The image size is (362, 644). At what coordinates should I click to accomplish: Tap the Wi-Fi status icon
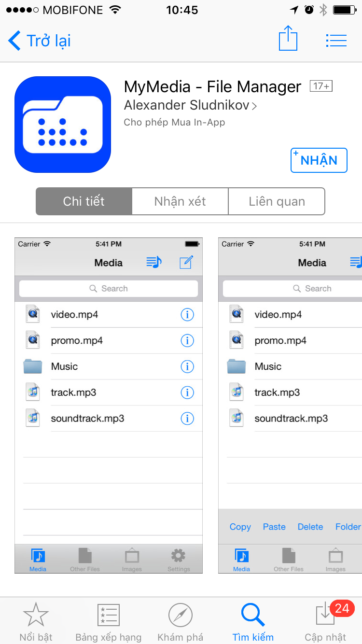coord(115,10)
